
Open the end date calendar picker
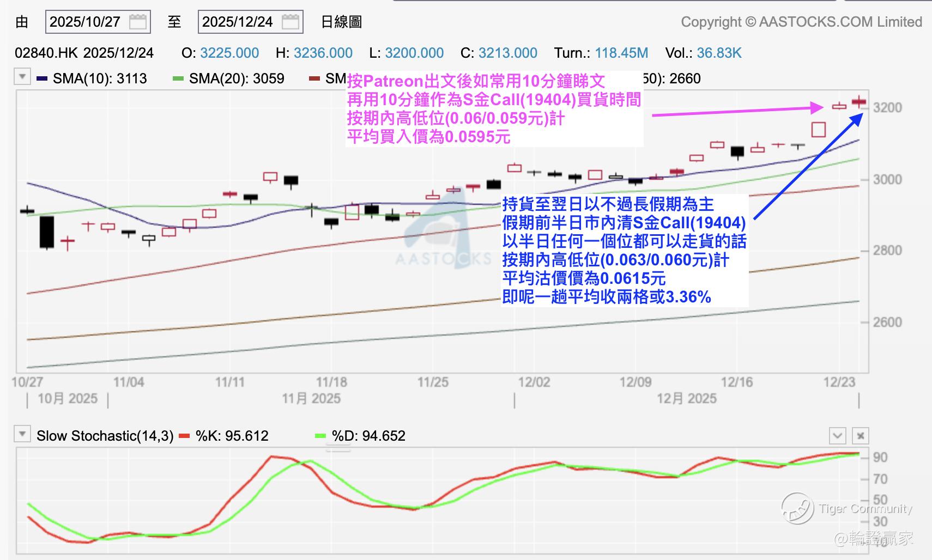pyautogui.click(x=290, y=22)
